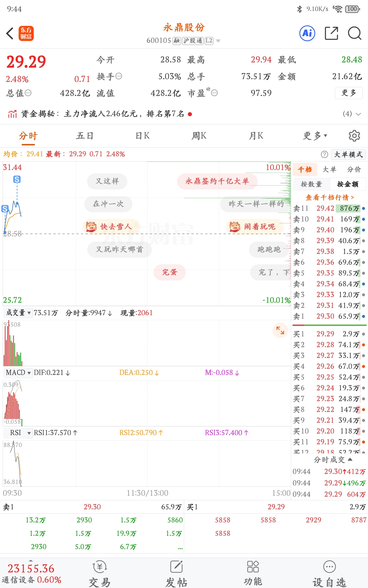
Task: Tap the info icon next to 总值
Action: tap(28, 93)
